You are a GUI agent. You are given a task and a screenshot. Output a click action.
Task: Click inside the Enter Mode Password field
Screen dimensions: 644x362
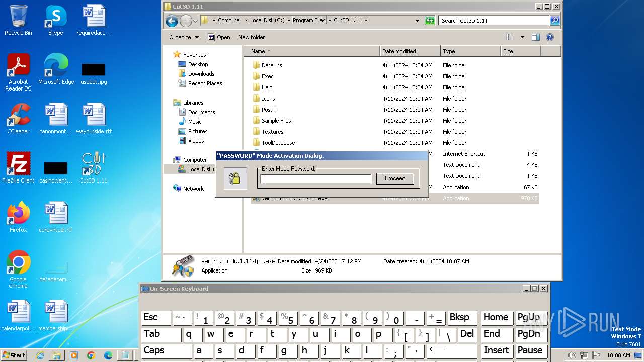(x=316, y=178)
